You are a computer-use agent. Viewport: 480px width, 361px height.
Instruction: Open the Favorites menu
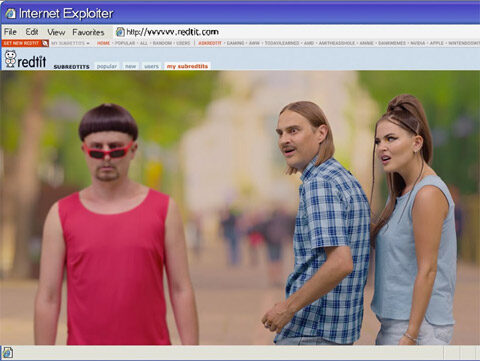point(88,32)
